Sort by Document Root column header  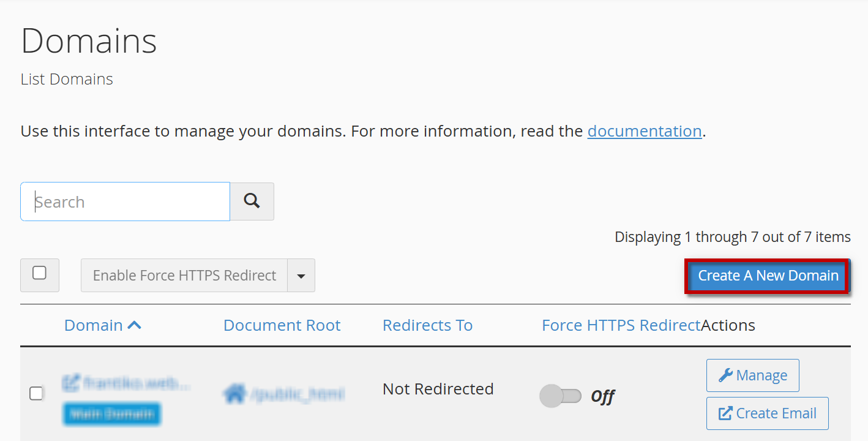[x=282, y=325]
